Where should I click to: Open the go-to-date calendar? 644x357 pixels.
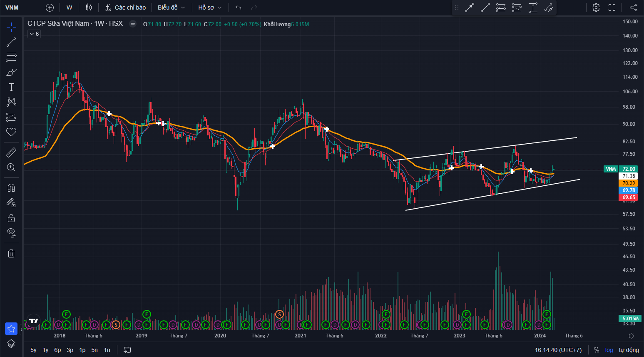pyautogui.click(x=127, y=350)
